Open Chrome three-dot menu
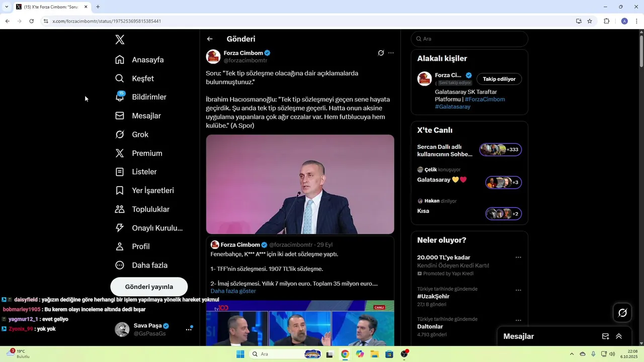The image size is (644, 362). (x=637, y=21)
